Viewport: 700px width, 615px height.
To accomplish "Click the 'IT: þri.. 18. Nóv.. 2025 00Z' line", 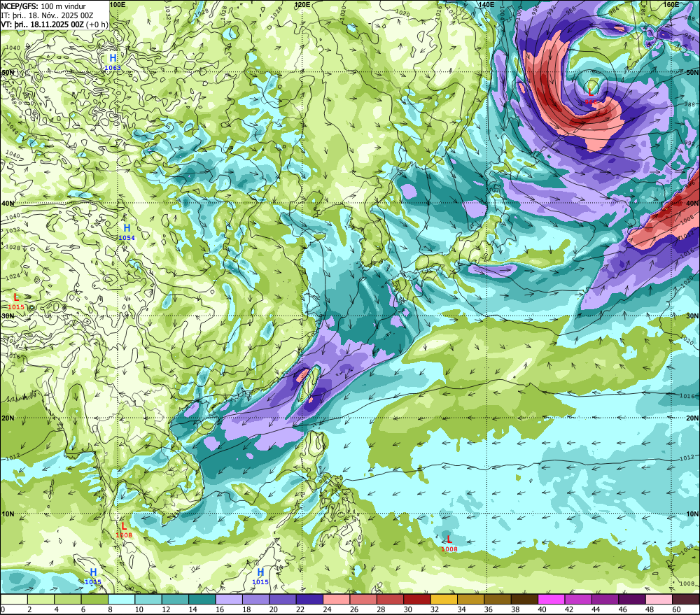I will click(48, 15).
